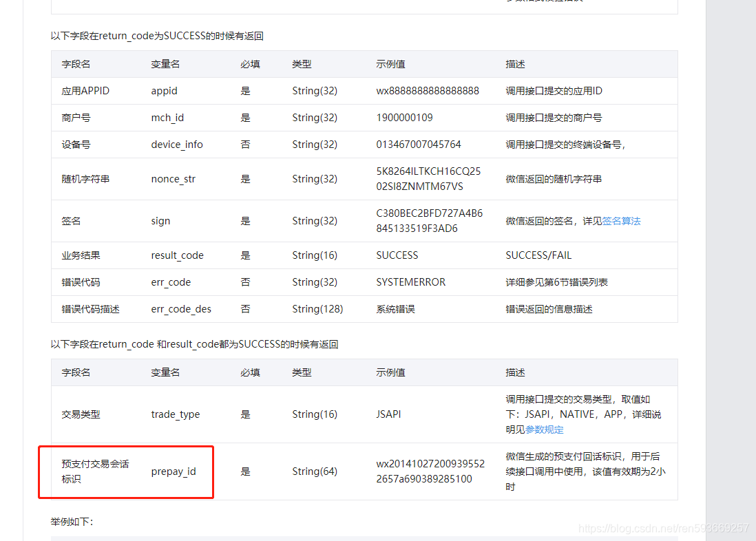Click the SYSTEMERROR example value
This screenshot has width=756, height=541.
point(411,282)
